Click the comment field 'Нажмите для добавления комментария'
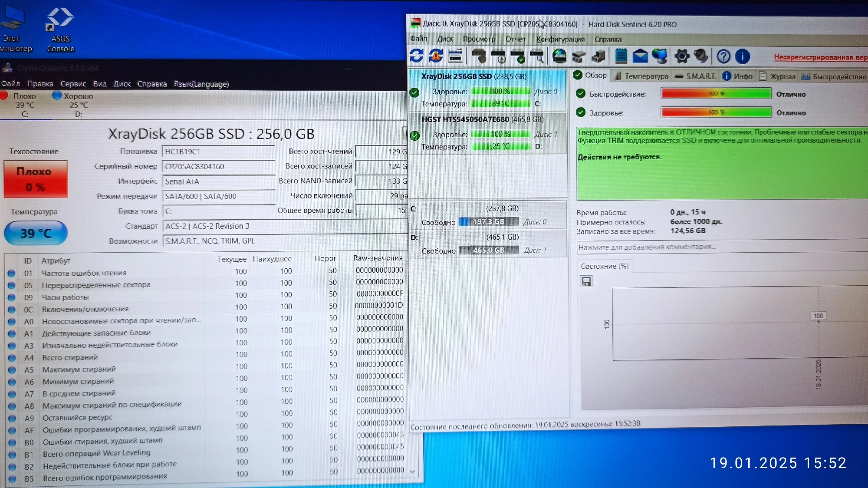Viewport: 868px width, 488px height. tap(722, 247)
